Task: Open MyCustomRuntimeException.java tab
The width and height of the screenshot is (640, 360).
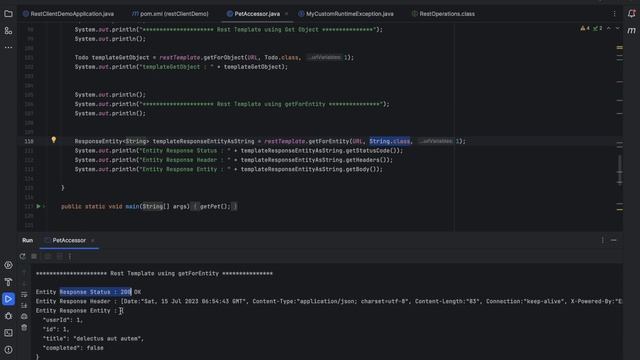Action: pos(346,14)
